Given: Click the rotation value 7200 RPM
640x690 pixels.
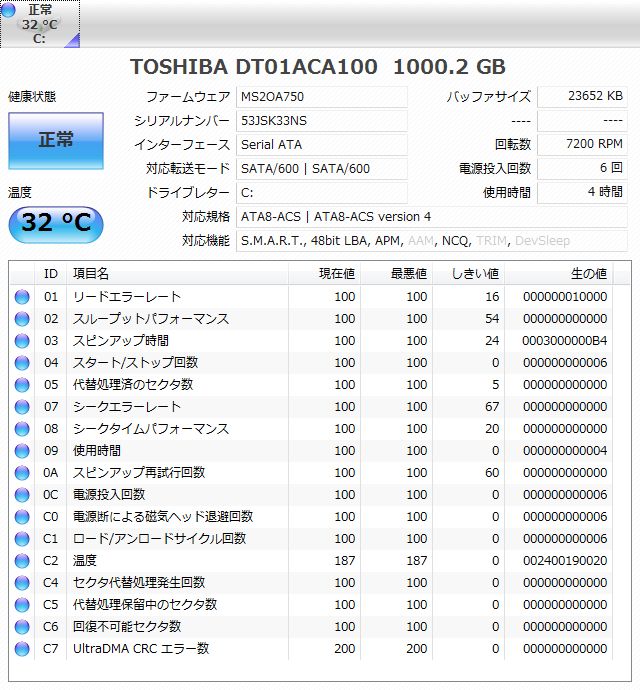Looking at the screenshot, I should 582,144.
